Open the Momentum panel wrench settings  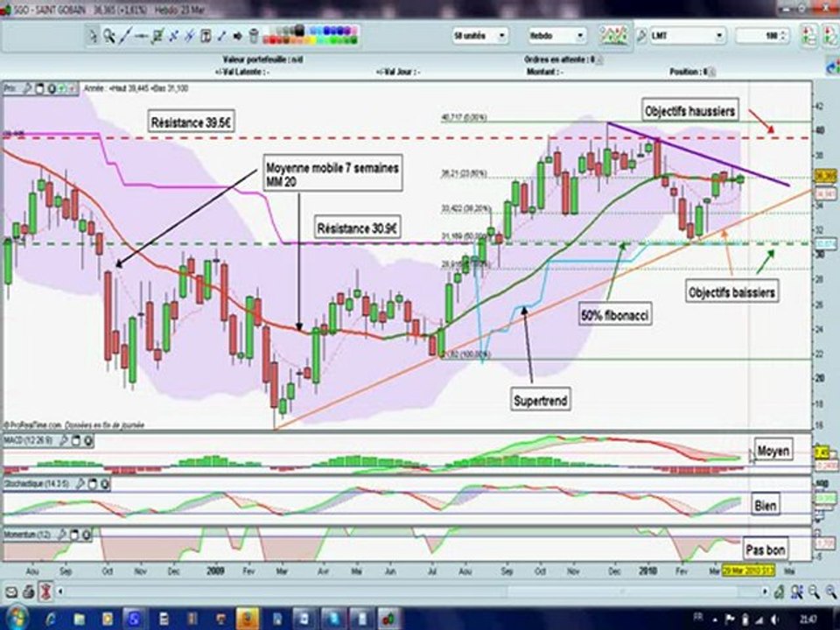(61, 534)
